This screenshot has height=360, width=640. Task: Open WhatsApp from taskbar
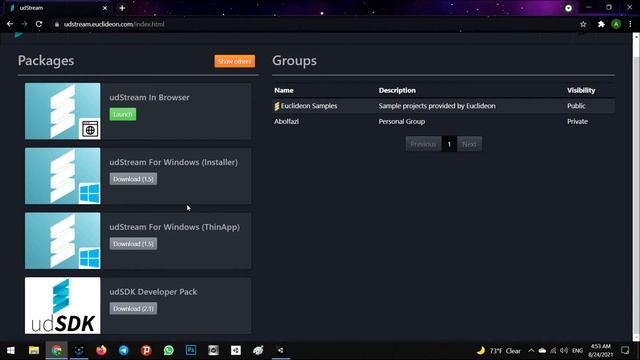coord(169,350)
